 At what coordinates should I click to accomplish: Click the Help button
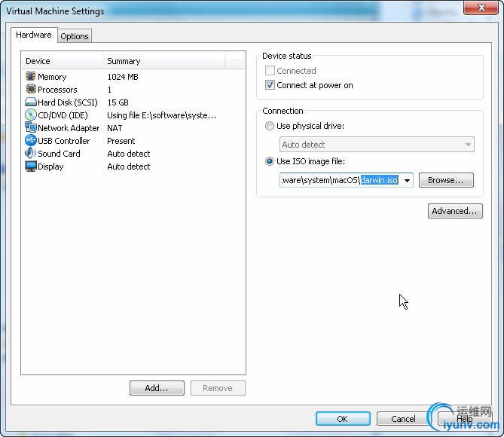tap(465, 419)
